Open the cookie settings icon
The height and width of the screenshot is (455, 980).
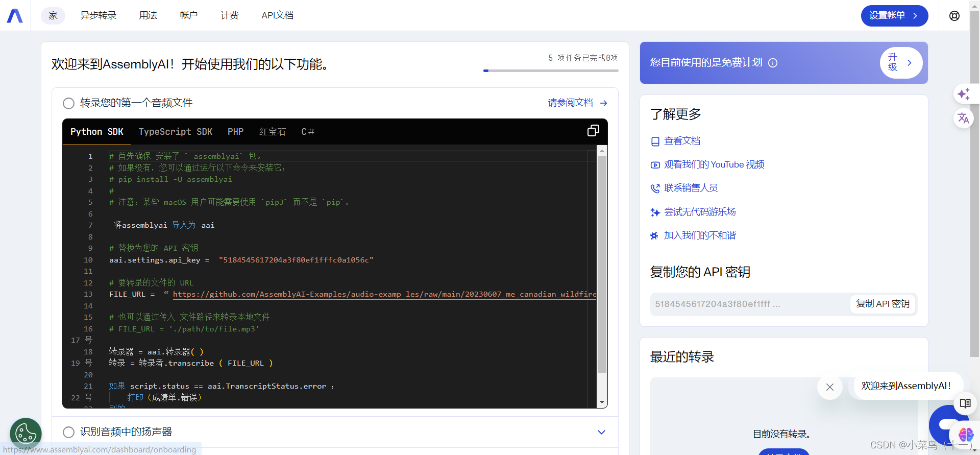tap(26, 434)
